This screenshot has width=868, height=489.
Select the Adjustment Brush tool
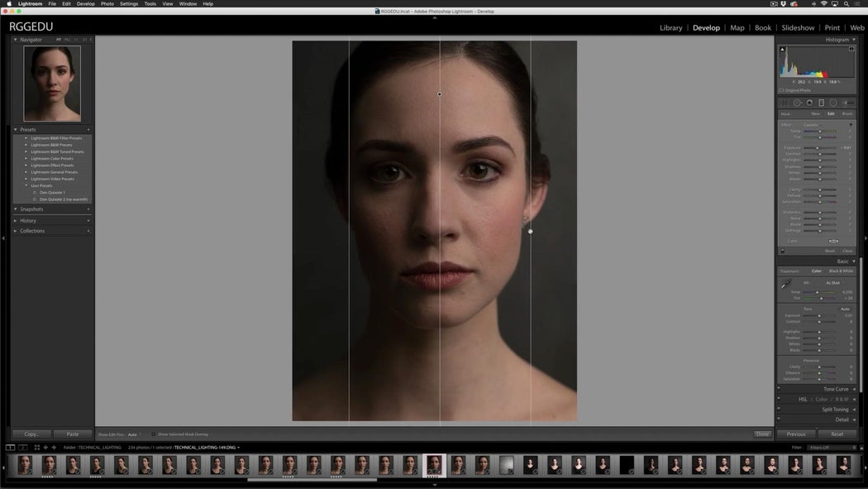846,103
